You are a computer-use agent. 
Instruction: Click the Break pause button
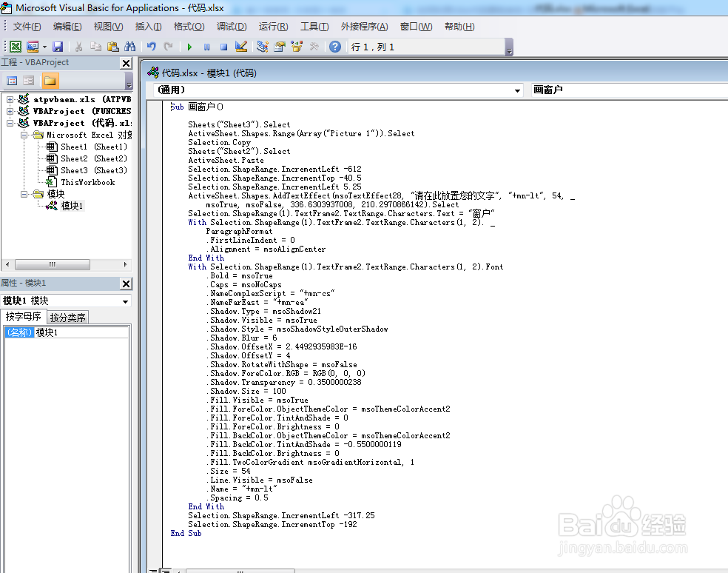206,47
